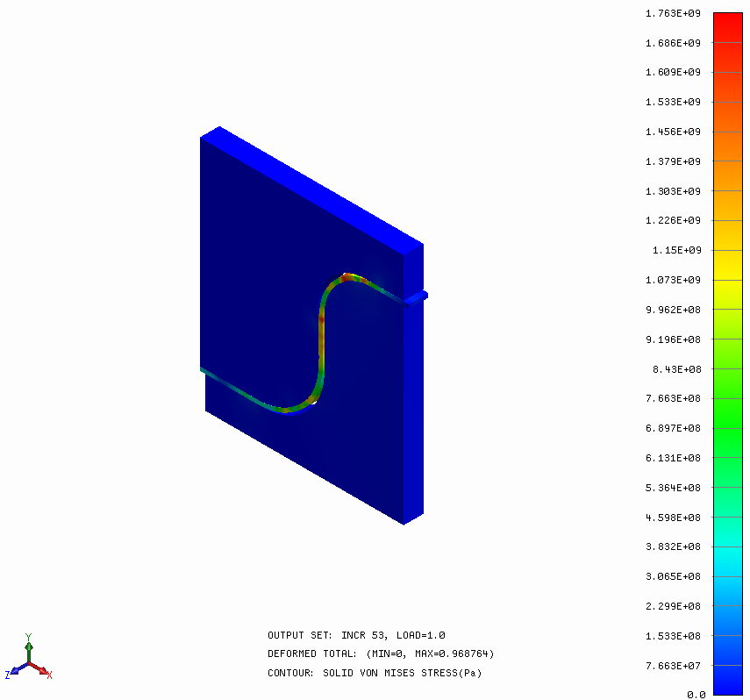Click legend value 1.15E+09

(x=677, y=250)
